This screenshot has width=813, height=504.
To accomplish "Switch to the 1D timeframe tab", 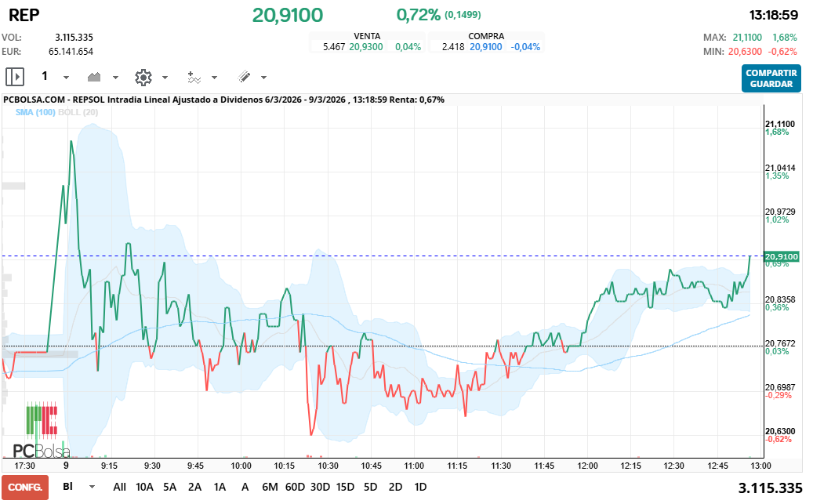I will click(x=421, y=487).
